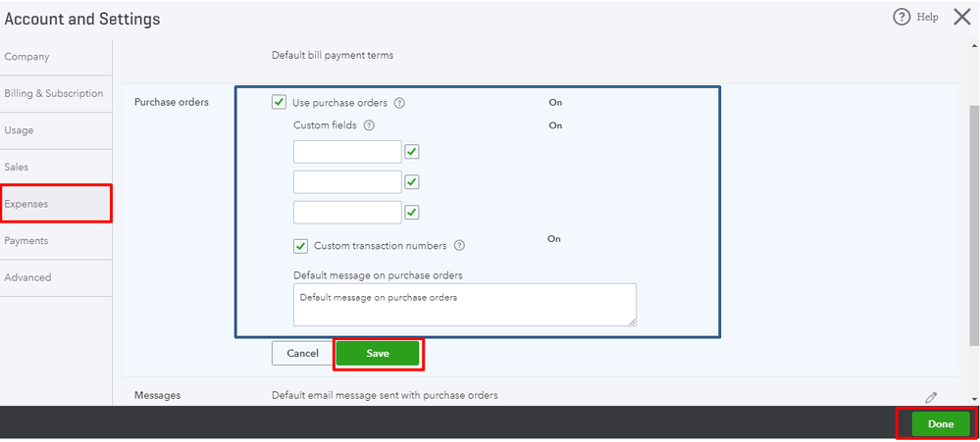Uncheck the first custom field checkbox

[412, 152]
